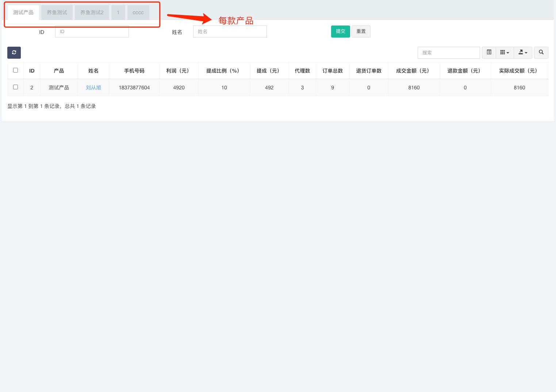The height and width of the screenshot is (392, 556).
Task: Click the 搜索 table search box
Action: [449, 53]
